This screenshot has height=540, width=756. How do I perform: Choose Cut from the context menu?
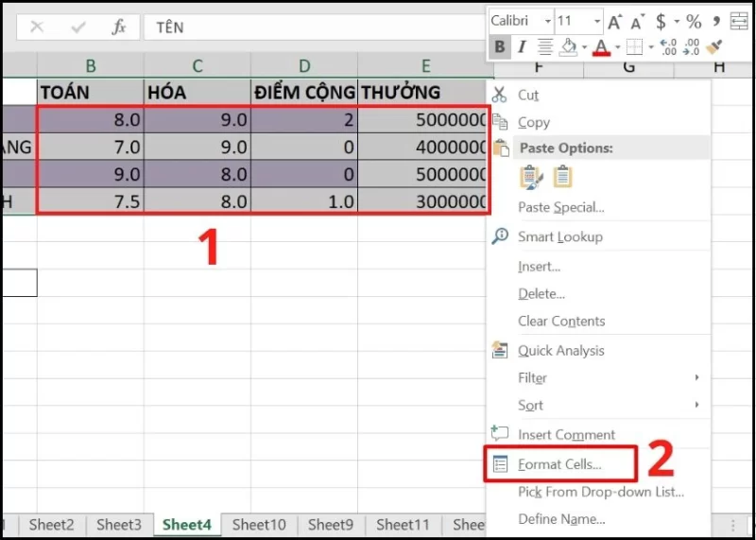(598, 96)
